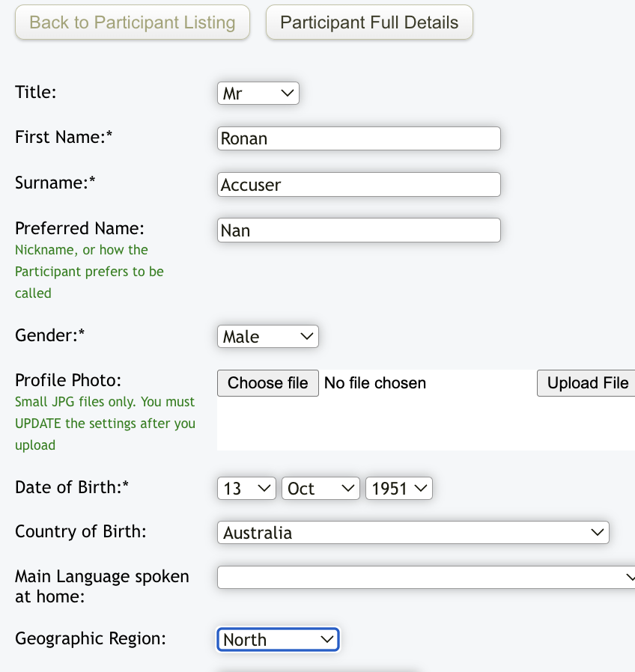635x672 pixels.
Task: Open Main Language spoken dropdown
Action: (x=425, y=577)
